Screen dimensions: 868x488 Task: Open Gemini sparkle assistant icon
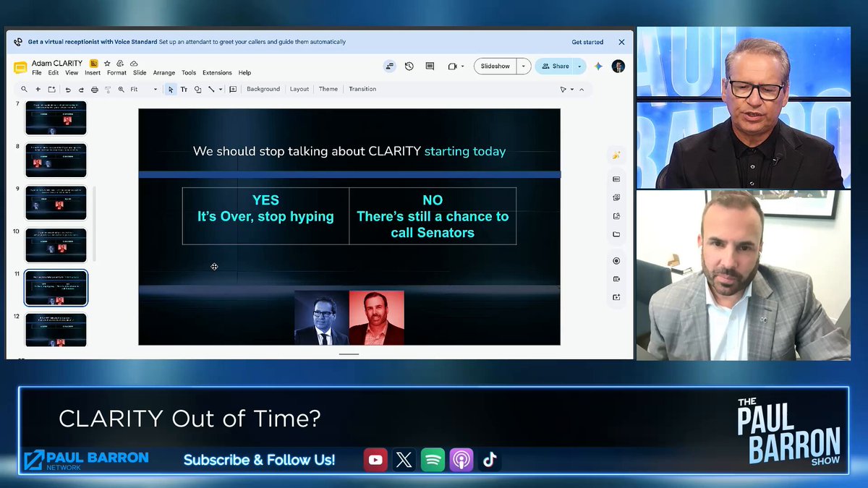(x=599, y=66)
